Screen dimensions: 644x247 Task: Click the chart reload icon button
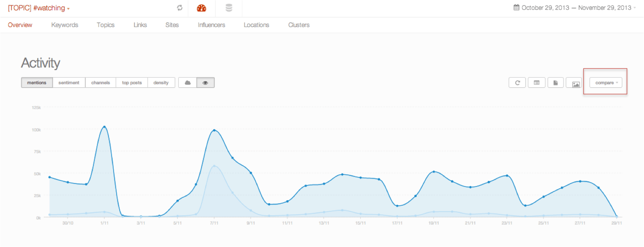[518, 82]
